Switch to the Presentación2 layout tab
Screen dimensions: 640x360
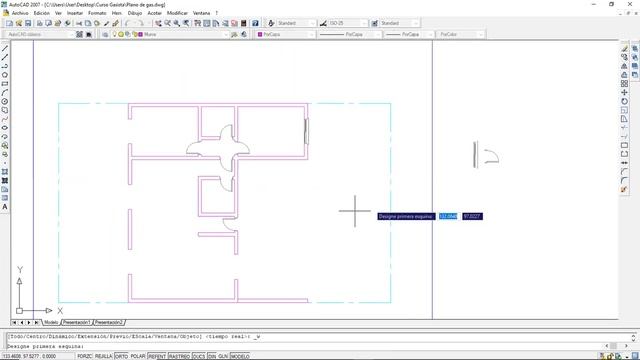pyautogui.click(x=109, y=322)
